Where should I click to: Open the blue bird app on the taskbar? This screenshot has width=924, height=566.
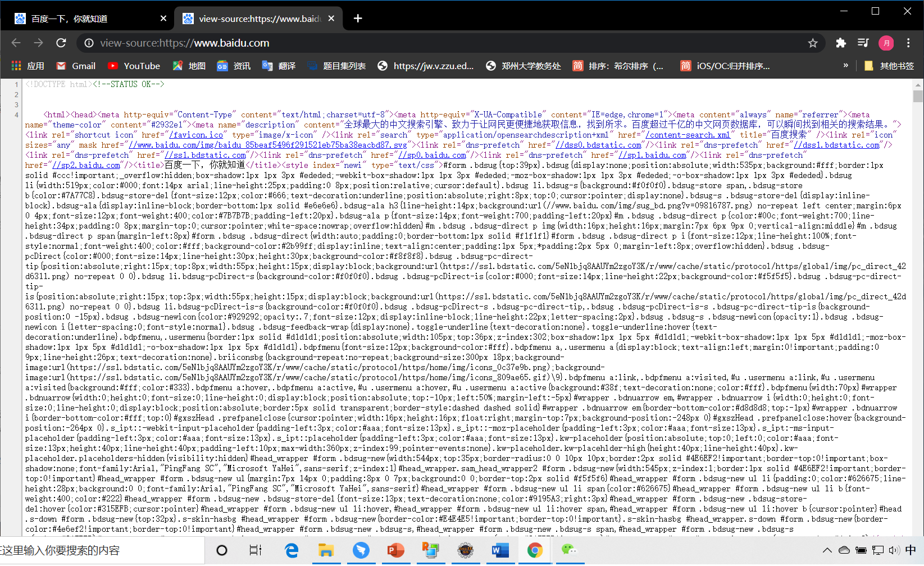(x=361, y=550)
